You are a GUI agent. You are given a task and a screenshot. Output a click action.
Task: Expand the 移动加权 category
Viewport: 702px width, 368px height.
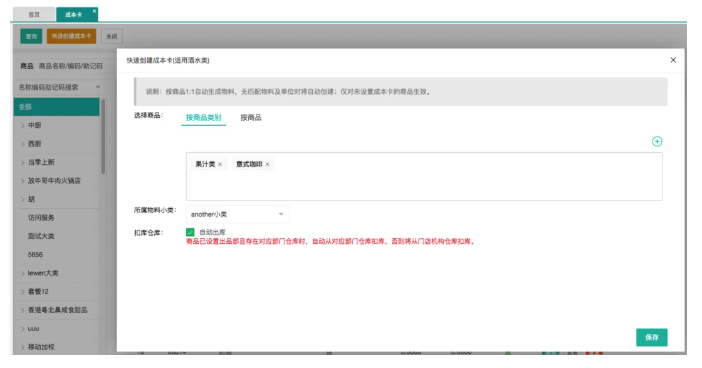[22, 347]
